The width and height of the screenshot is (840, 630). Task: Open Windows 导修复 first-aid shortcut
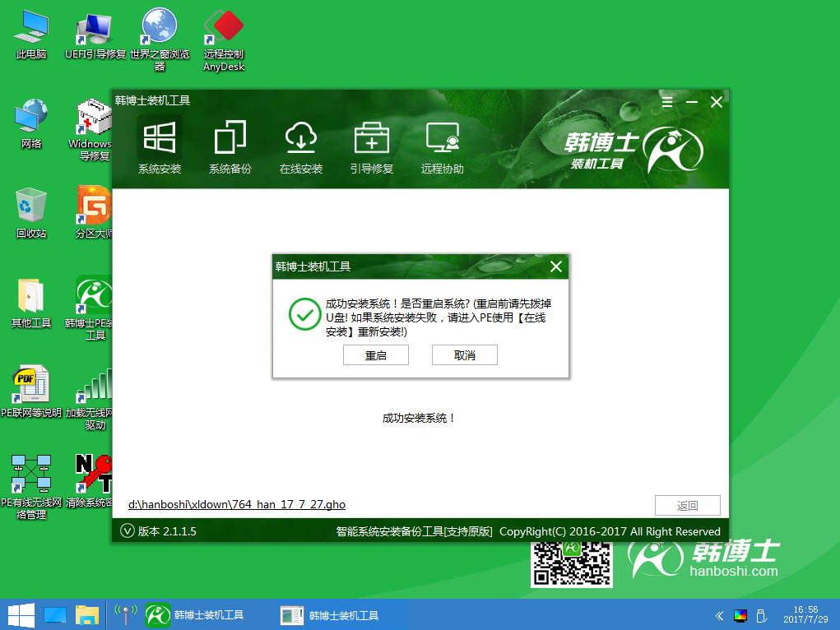click(92, 130)
